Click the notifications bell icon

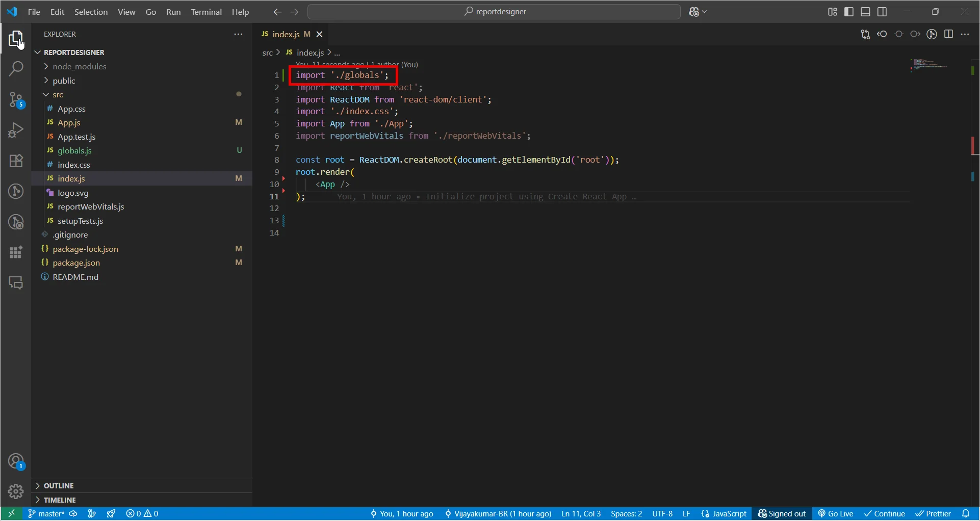point(968,513)
